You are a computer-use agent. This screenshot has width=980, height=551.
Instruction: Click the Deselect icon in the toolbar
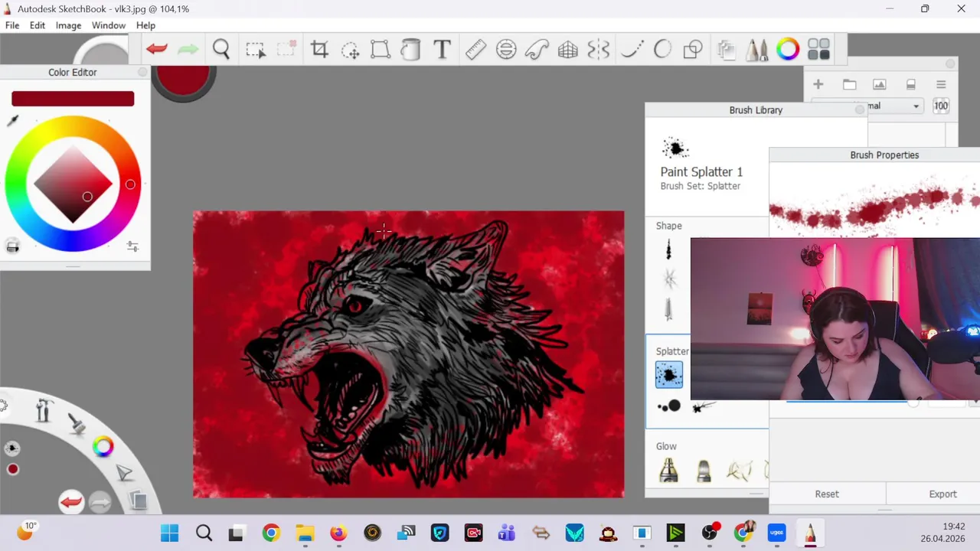click(286, 50)
